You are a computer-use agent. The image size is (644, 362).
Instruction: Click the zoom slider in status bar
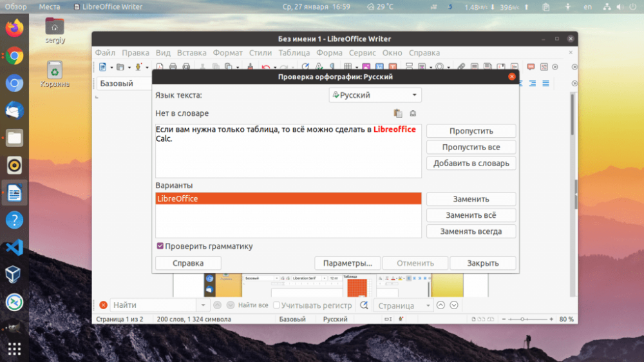tap(522, 319)
